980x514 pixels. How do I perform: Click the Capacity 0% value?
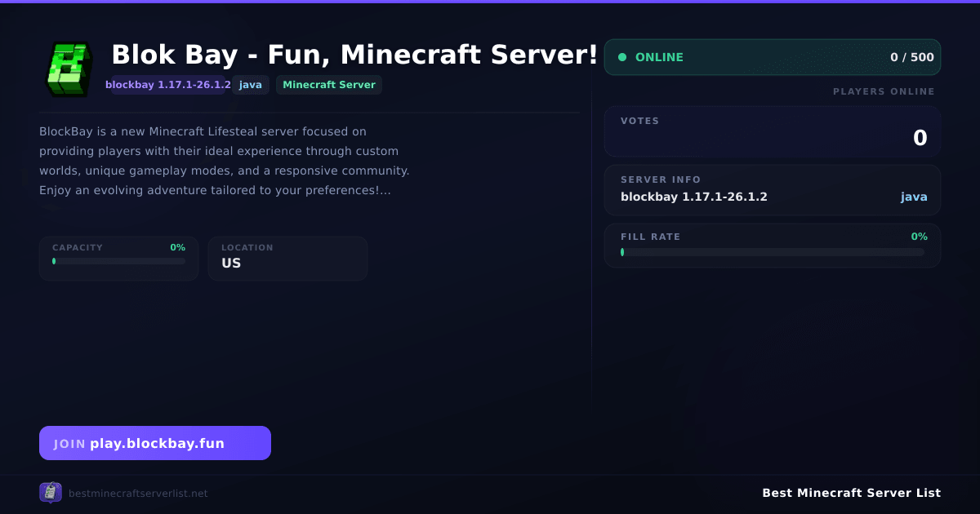pos(177,247)
